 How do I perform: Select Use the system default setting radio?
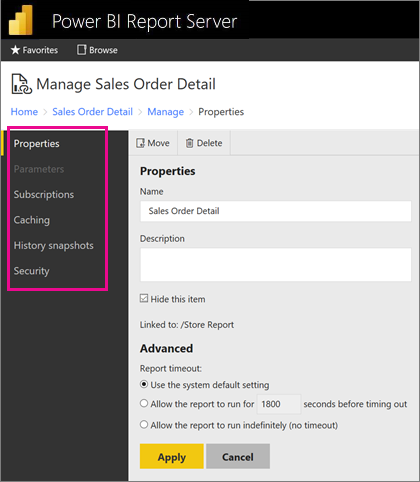tap(144, 384)
